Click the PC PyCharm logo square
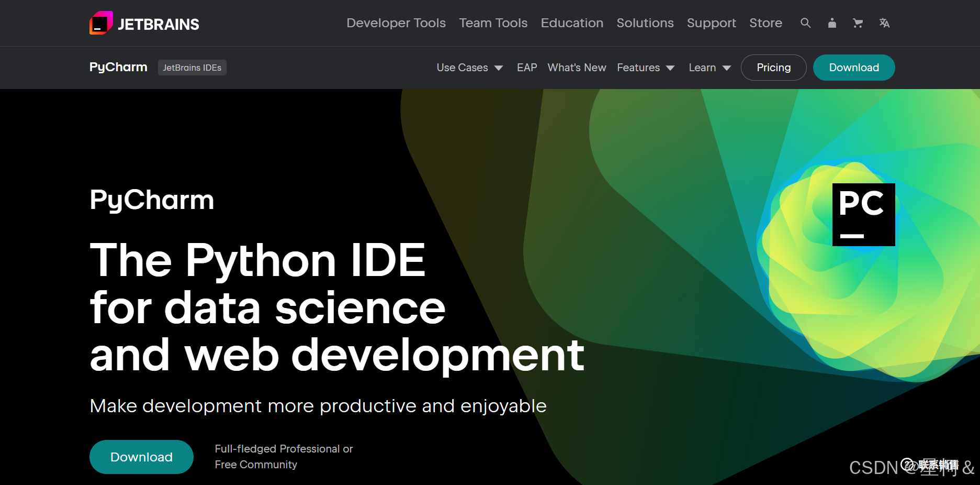The image size is (980, 485). [863, 215]
